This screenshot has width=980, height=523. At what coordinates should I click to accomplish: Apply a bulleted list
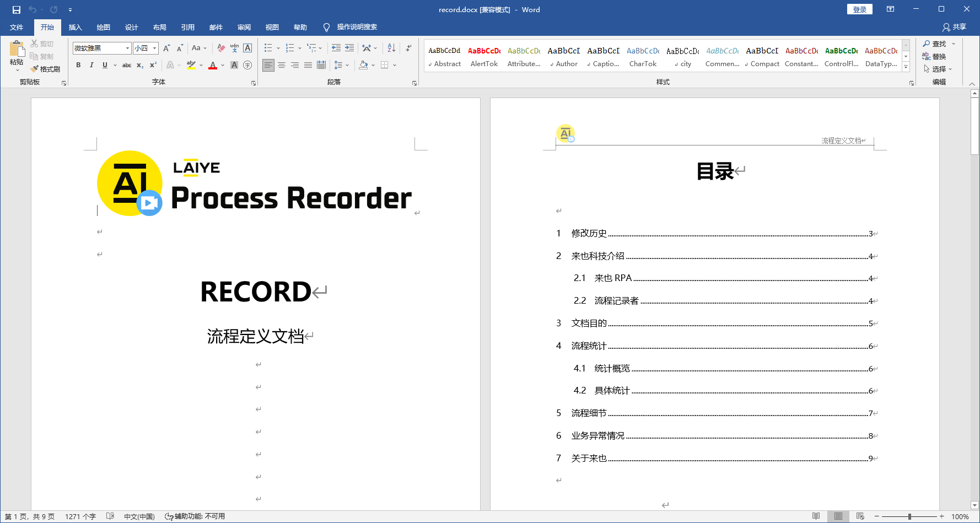pyautogui.click(x=268, y=48)
